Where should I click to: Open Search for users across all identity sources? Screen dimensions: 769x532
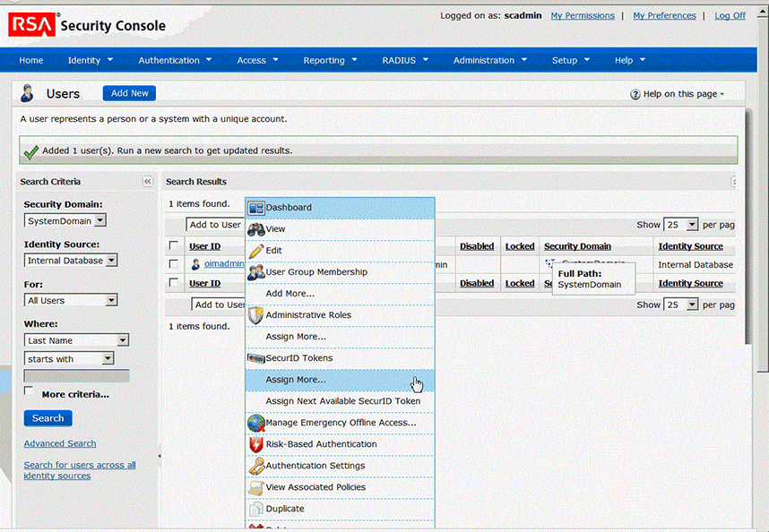pos(80,470)
